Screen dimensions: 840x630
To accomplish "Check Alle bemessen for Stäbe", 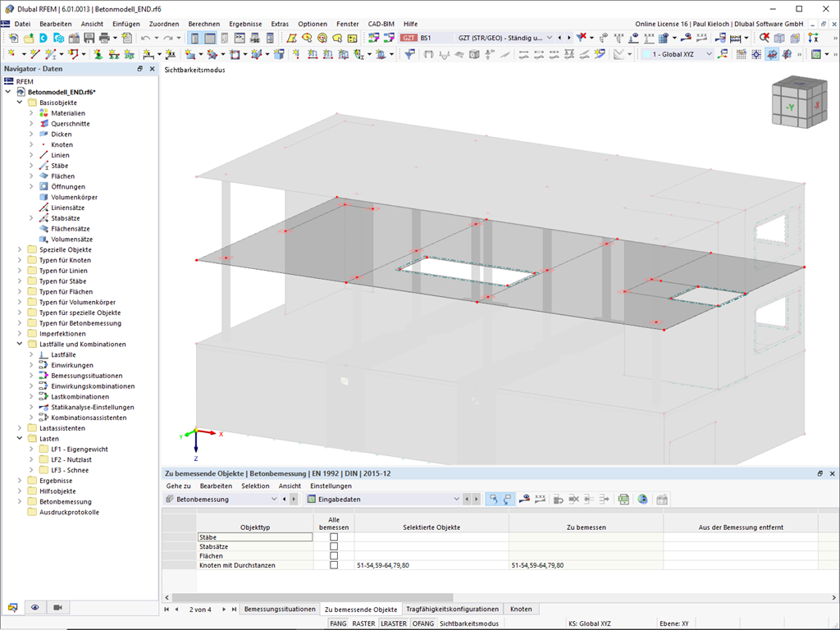I will click(x=334, y=536).
